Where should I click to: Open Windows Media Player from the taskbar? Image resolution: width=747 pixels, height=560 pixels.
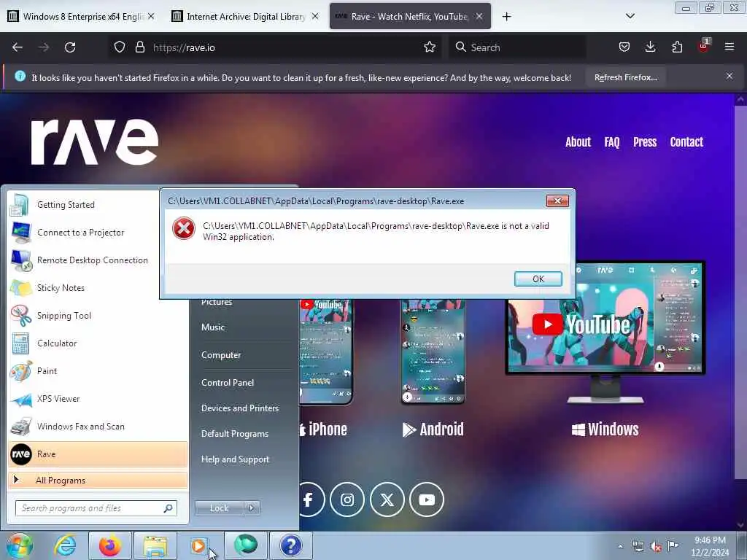[198, 545]
